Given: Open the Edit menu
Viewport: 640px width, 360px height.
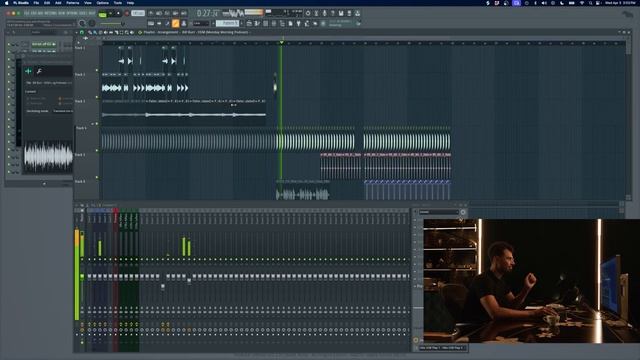Looking at the screenshot, I should [47, 2].
